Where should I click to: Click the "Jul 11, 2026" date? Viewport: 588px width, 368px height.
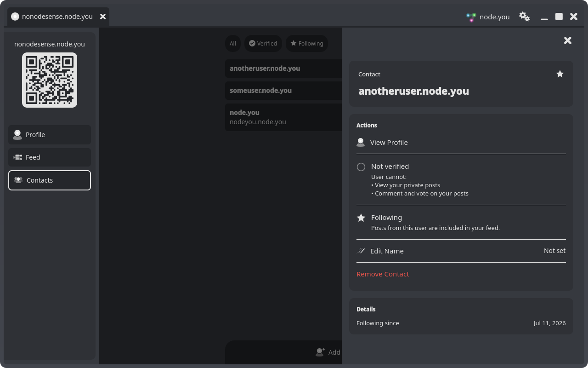pos(549,323)
